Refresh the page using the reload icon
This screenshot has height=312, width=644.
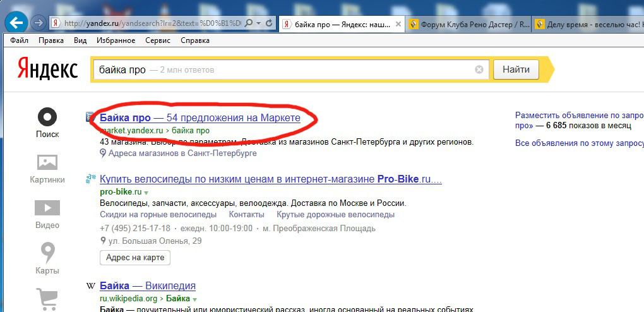pyautogui.click(x=269, y=23)
